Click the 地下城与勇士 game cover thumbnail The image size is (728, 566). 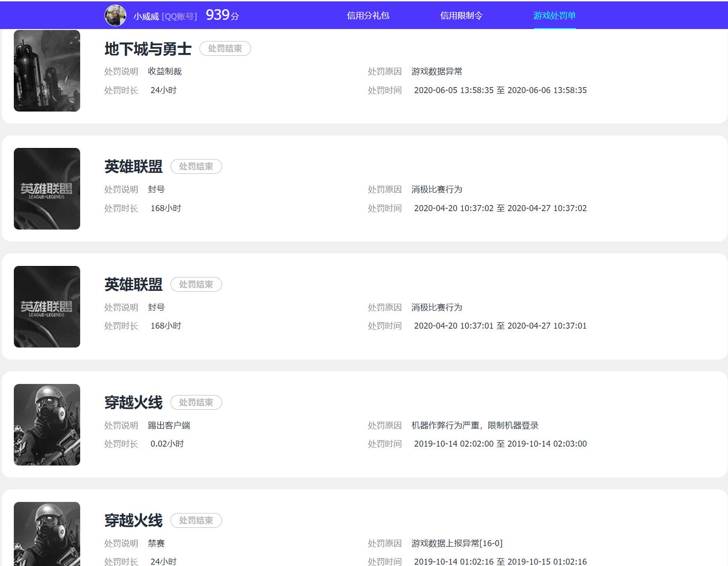(x=47, y=71)
